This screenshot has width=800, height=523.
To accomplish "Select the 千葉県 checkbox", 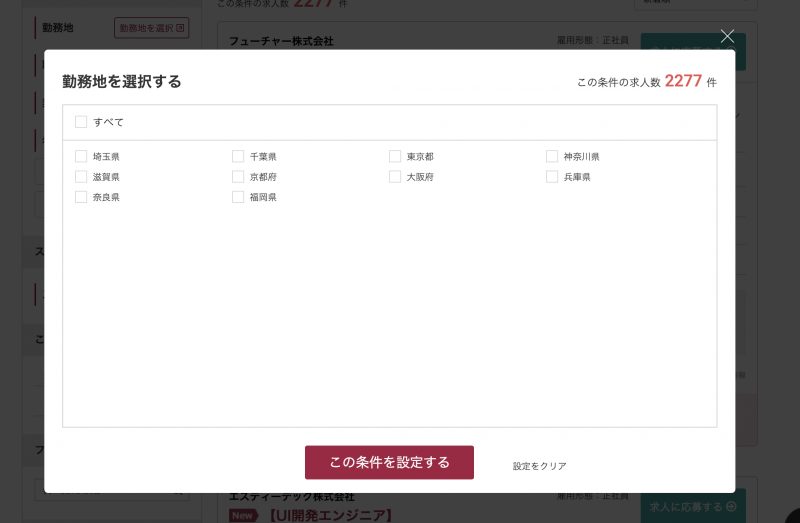I will pos(238,156).
